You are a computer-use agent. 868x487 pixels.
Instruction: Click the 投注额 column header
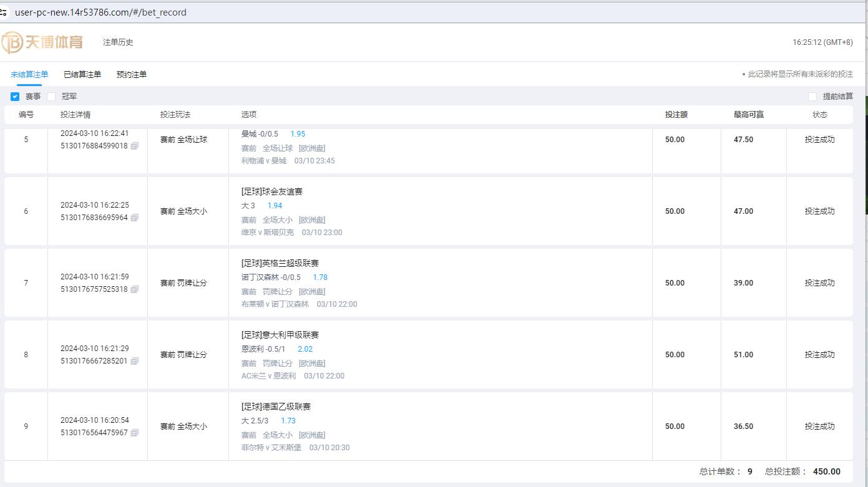click(676, 115)
